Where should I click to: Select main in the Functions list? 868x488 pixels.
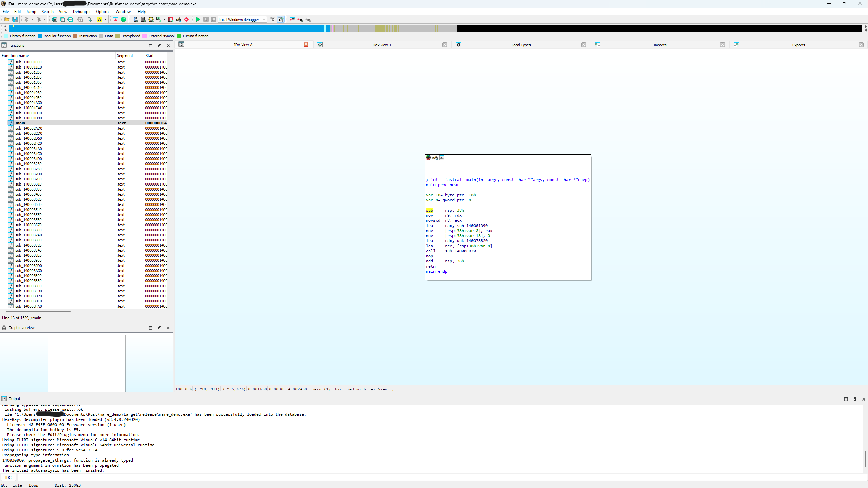click(x=20, y=123)
